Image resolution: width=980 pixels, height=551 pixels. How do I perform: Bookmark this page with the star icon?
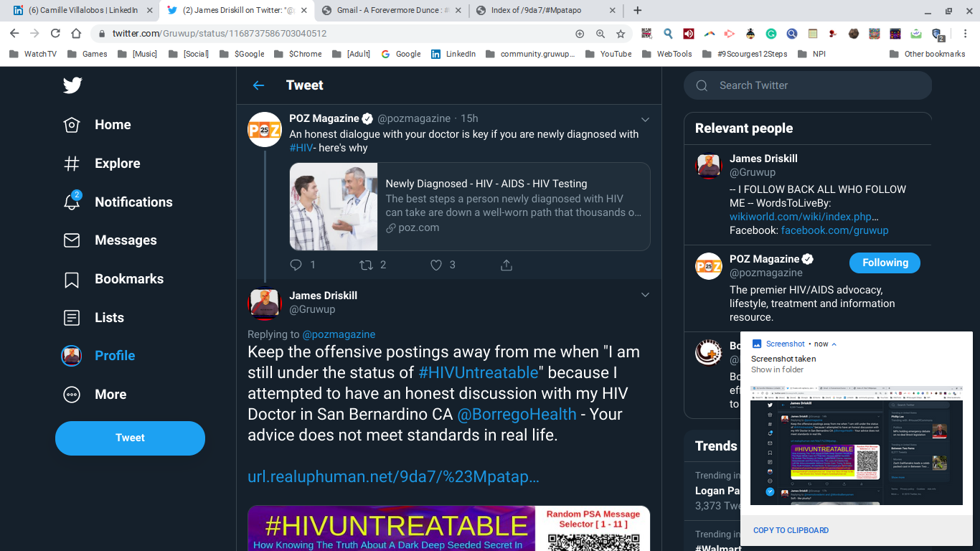pyautogui.click(x=621, y=34)
